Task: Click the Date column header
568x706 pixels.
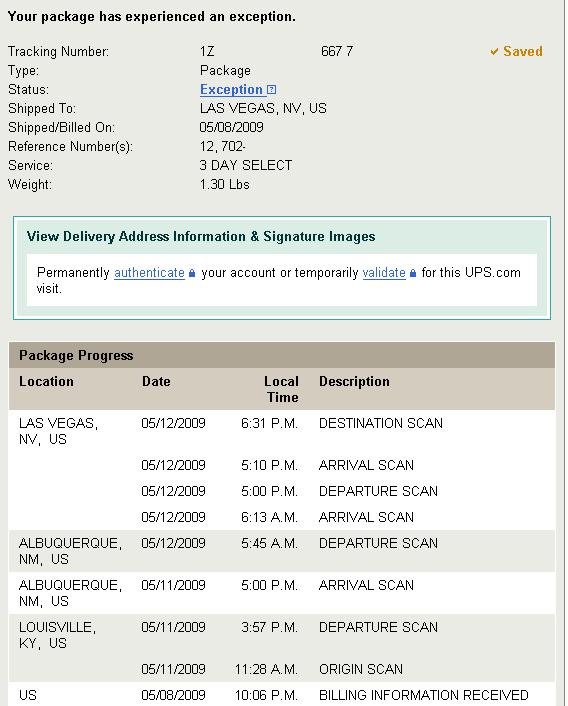Action: pyautogui.click(x=156, y=381)
